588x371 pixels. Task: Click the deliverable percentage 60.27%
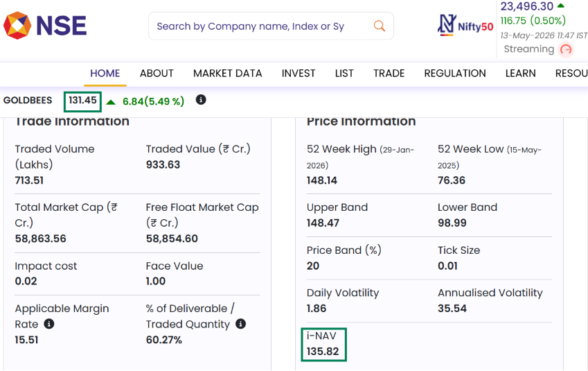pos(164,340)
